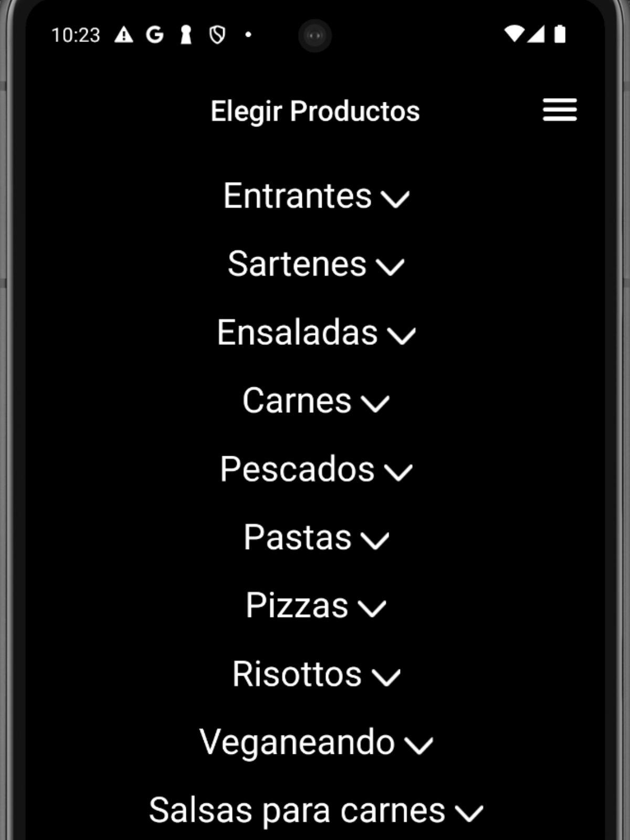Tap the warning triangle status icon
The image size is (630, 840).
(124, 35)
